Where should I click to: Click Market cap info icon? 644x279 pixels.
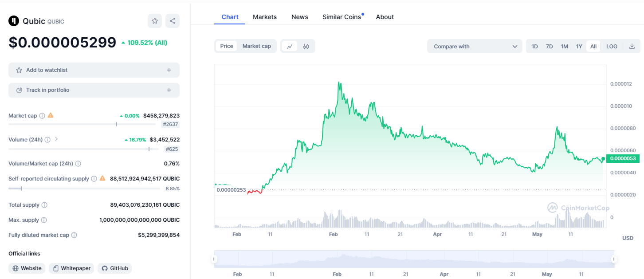click(42, 116)
